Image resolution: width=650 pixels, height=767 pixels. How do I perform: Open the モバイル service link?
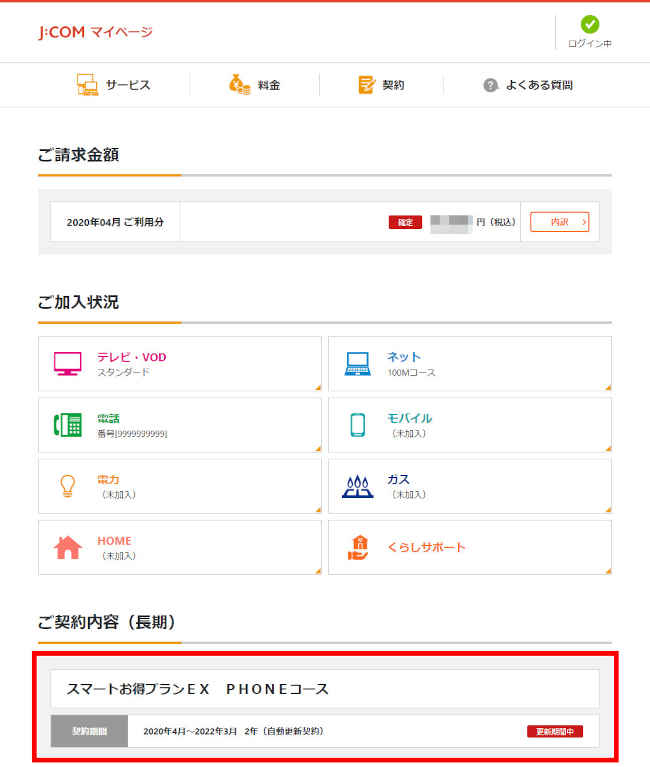[470, 425]
